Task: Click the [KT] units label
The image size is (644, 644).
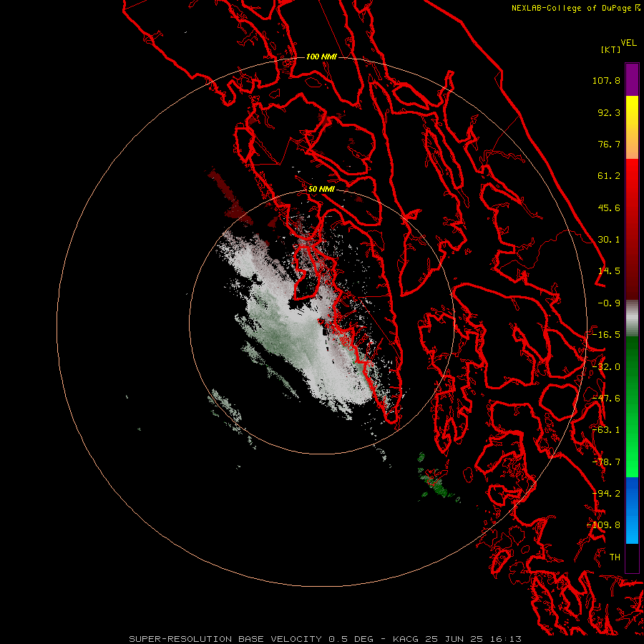Action: click(x=611, y=49)
